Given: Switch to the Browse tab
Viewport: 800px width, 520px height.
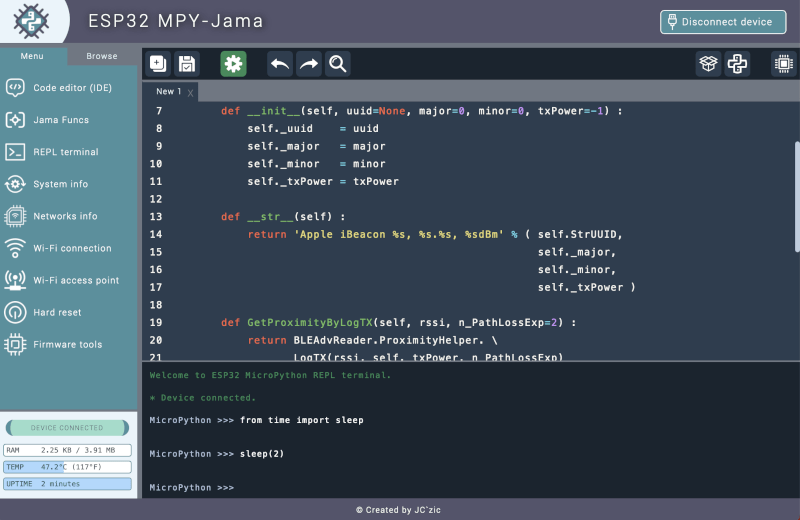Looking at the screenshot, I should pos(102,56).
